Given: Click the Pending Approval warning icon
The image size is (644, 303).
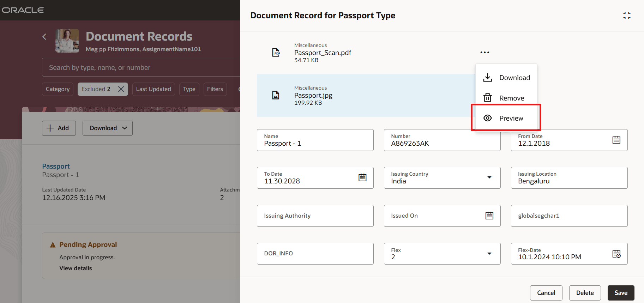Looking at the screenshot, I should pos(53,245).
